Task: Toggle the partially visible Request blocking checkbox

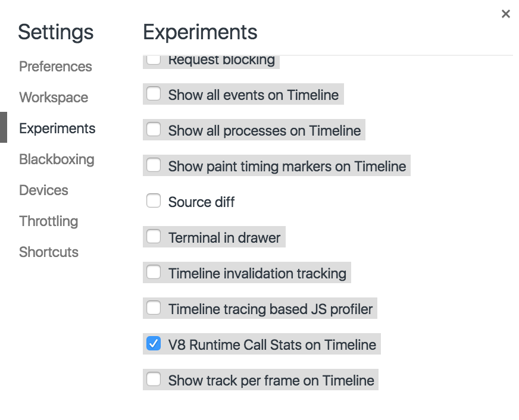Action: (x=154, y=60)
